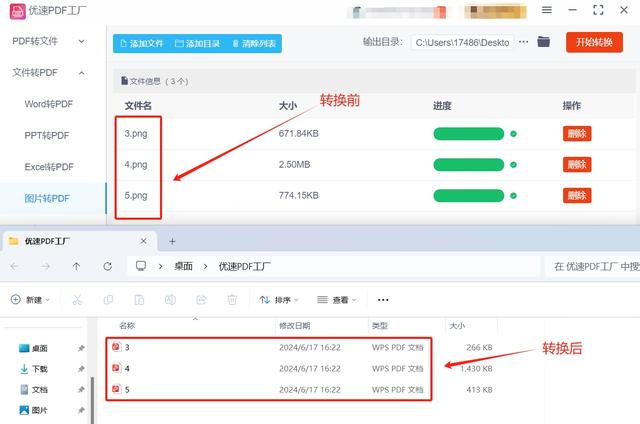This screenshot has width=640, height=424.
Task: Sort by the 大小 column header in Explorer
Action: [457, 326]
